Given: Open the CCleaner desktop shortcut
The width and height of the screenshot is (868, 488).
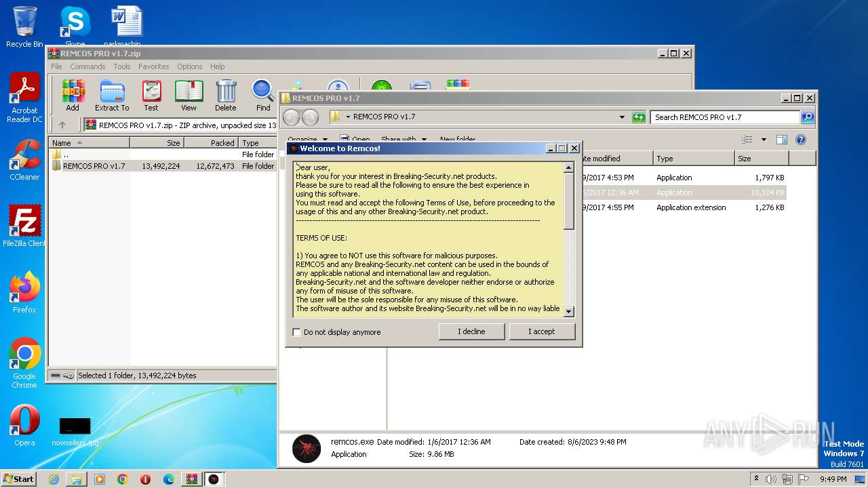Looking at the screenshot, I should point(24,160).
